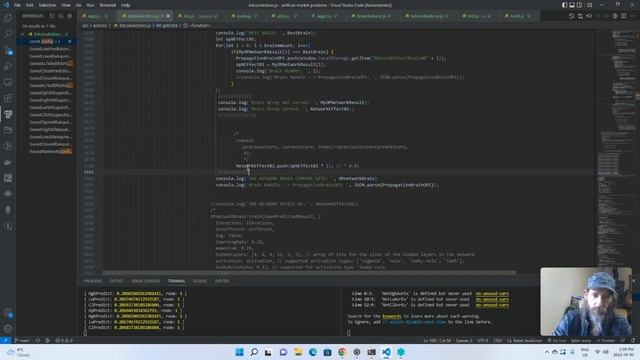Open the PROBLEMS panel tab

[93, 281]
